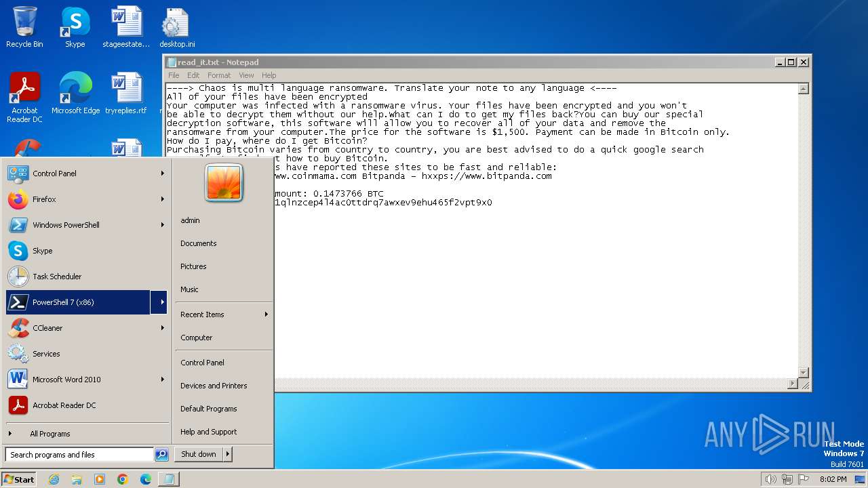The height and width of the screenshot is (488, 868).
Task: Open the tryreplies.rtf desktop file
Action: (126, 94)
